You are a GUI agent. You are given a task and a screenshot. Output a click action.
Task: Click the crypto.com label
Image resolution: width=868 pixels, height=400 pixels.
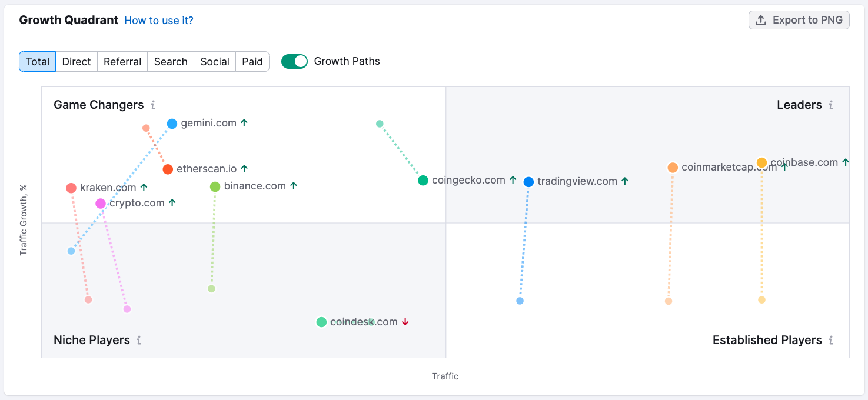point(137,203)
